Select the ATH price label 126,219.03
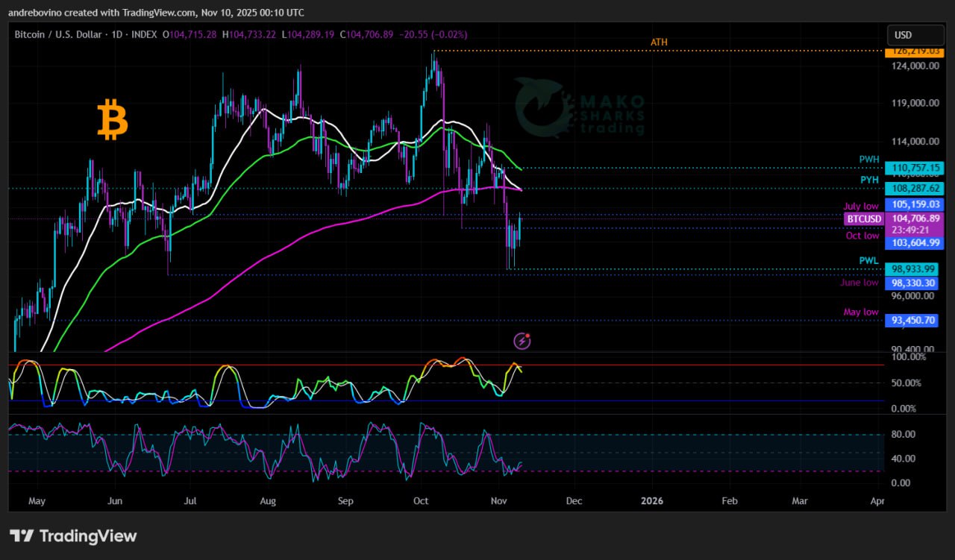 [x=912, y=51]
